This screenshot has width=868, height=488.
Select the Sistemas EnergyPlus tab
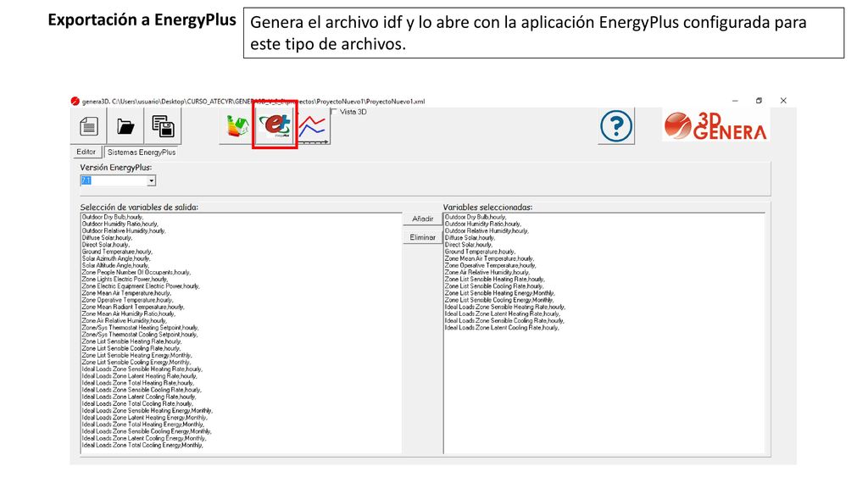[142, 152]
